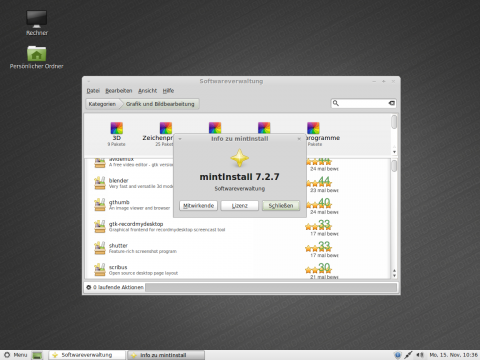Show the Mitwirkende credits
Viewport: 480px width, 360px height.
[198, 206]
